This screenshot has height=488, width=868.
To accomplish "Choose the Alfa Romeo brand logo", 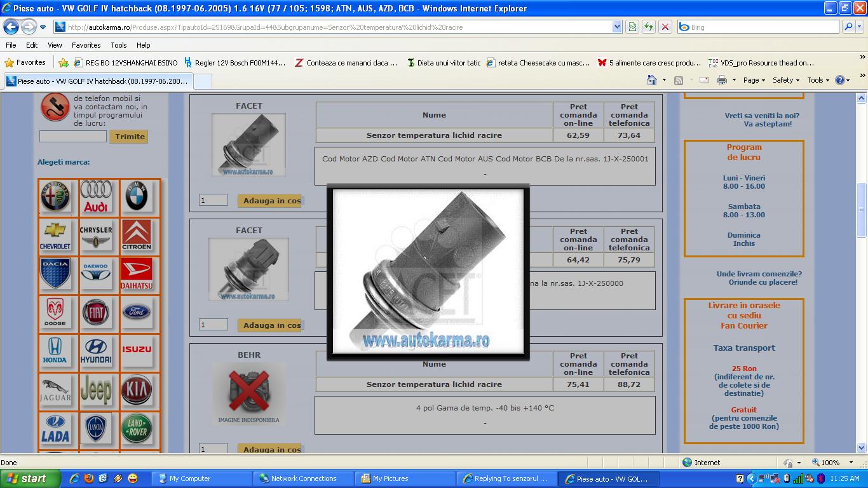I will pos(55,196).
